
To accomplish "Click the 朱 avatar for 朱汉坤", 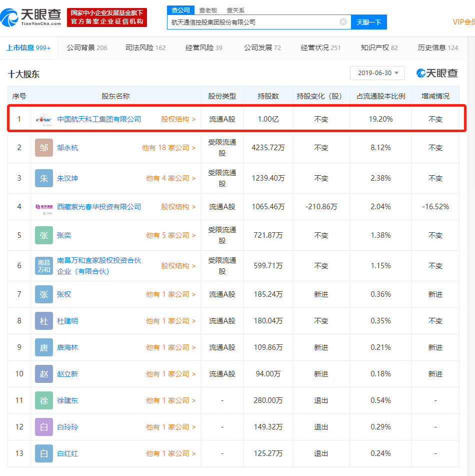I will pos(44,178).
